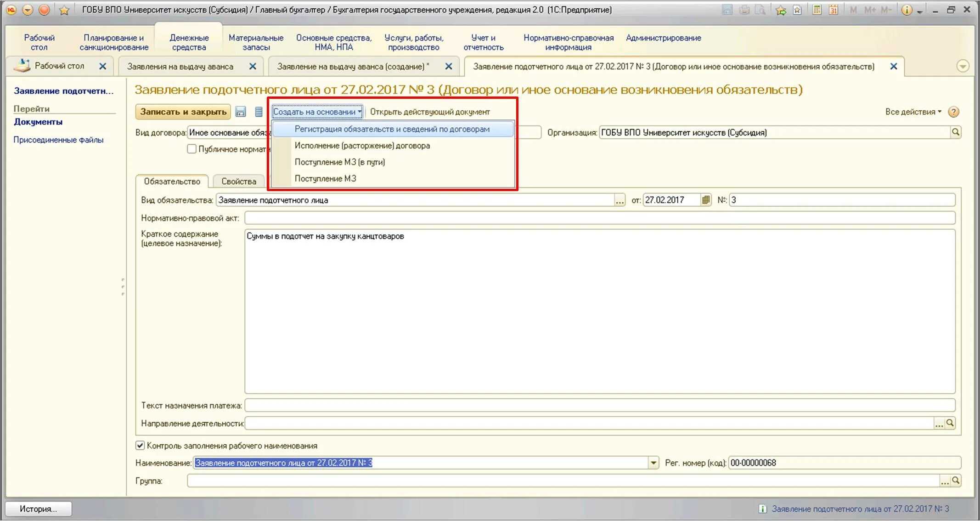Open the Денежные средства section
This screenshot has width=980, height=521.
pyautogui.click(x=189, y=42)
